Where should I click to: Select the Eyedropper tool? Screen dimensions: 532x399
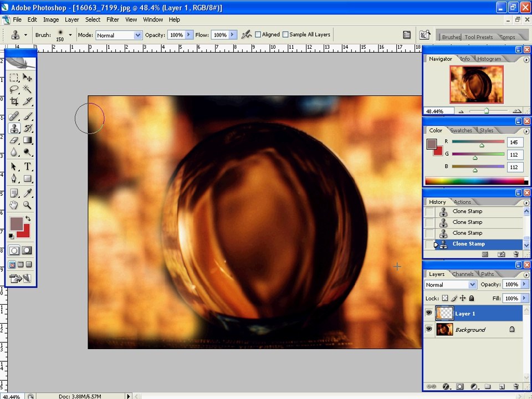coord(28,193)
